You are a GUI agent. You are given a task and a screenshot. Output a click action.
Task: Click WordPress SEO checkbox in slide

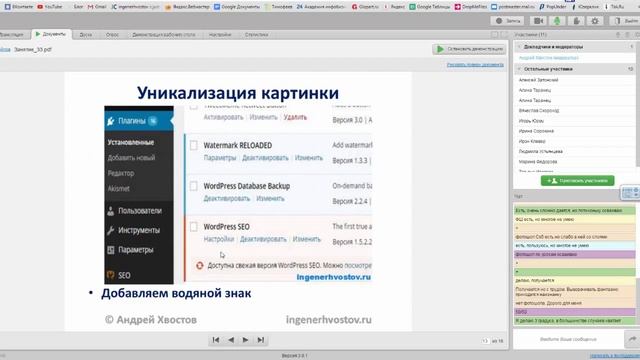(x=194, y=227)
